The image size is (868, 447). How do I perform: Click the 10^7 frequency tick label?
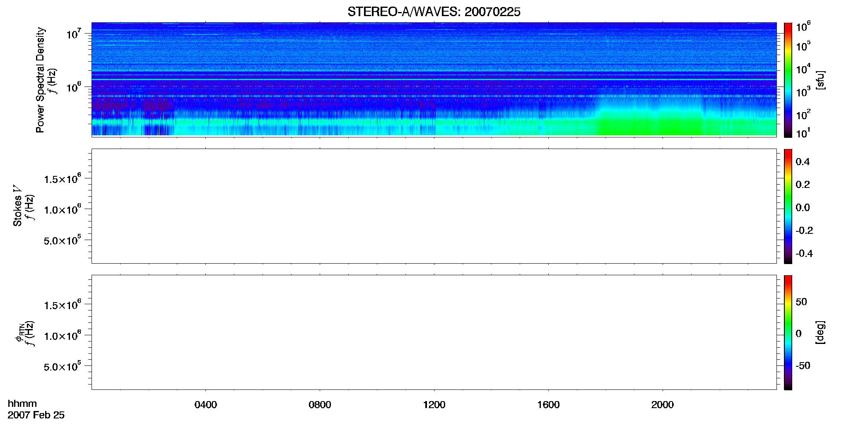pyautogui.click(x=74, y=34)
